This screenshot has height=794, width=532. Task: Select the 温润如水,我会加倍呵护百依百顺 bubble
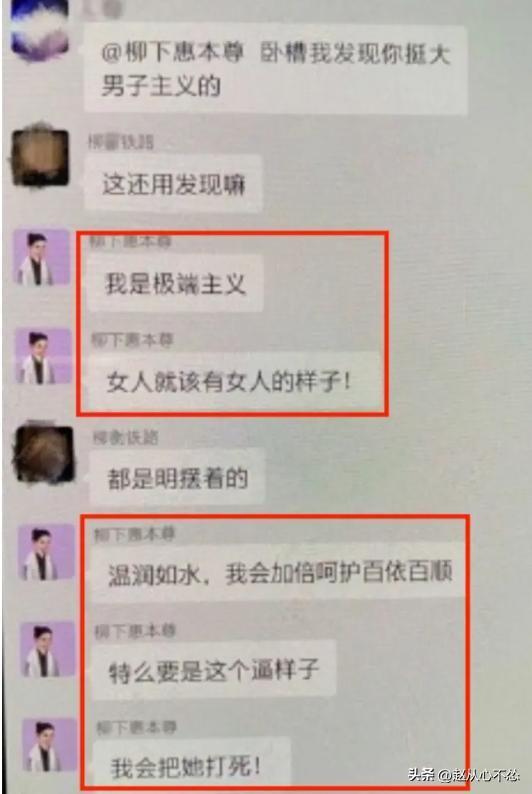[279, 574]
